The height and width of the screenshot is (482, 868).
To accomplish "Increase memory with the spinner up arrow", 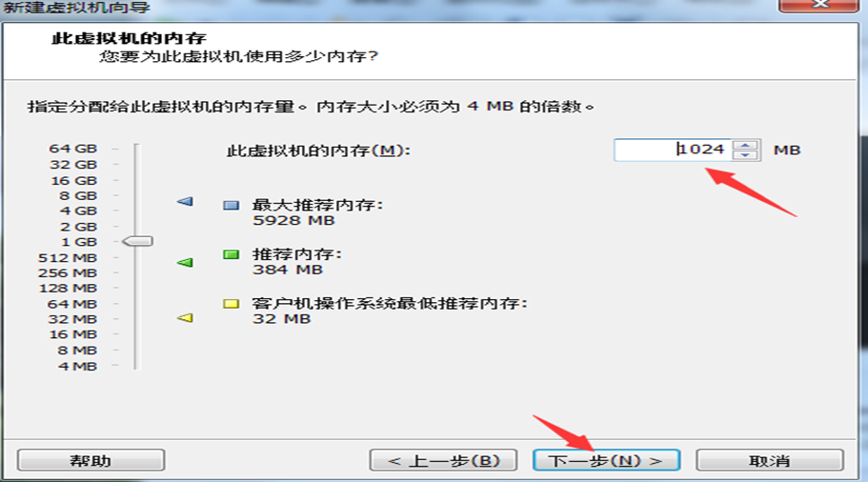I will coord(745,145).
